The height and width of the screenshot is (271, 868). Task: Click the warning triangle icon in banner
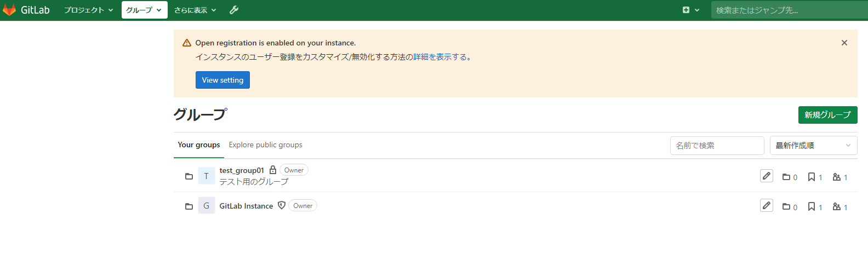[187, 43]
